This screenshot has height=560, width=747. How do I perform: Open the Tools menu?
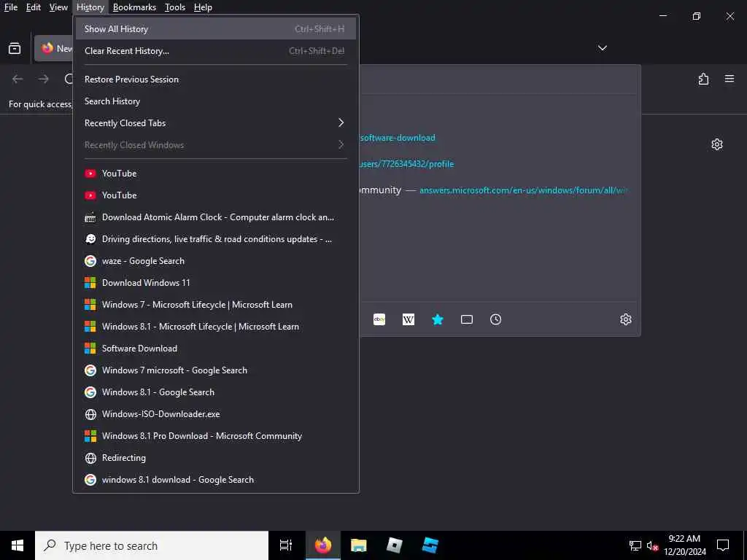(x=175, y=7)
